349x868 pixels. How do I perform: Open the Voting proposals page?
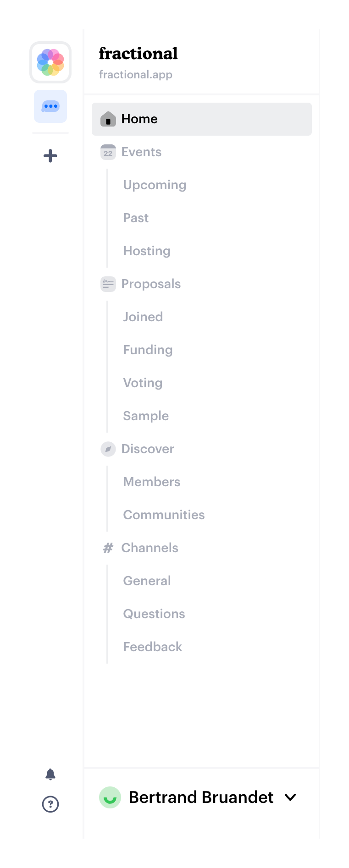[x=143, y=383]
